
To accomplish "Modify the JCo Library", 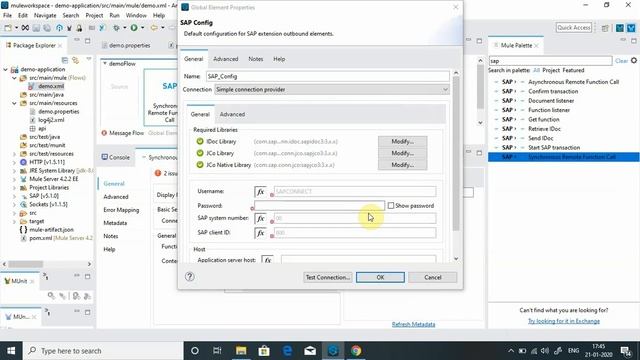I will [402, 153].
